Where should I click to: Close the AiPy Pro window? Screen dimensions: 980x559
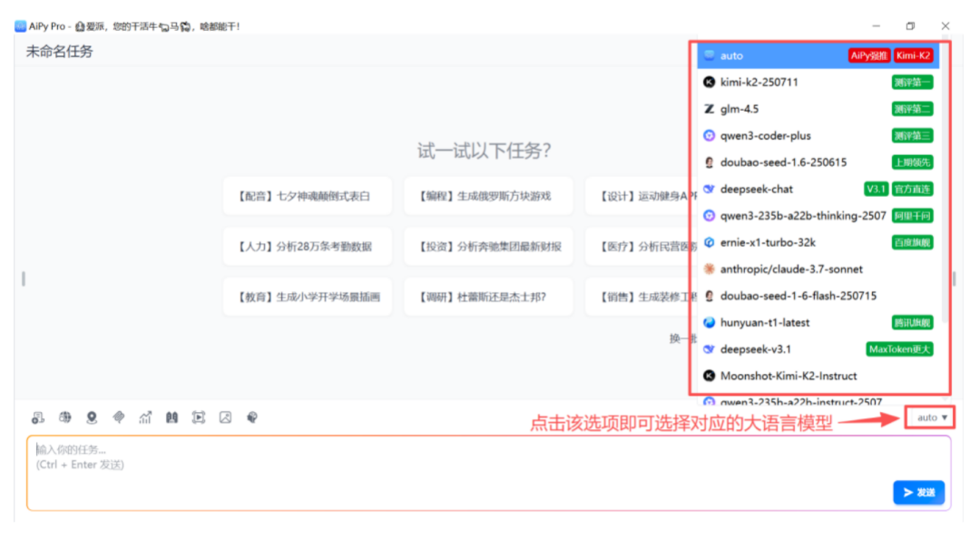(x=945, y=26)
